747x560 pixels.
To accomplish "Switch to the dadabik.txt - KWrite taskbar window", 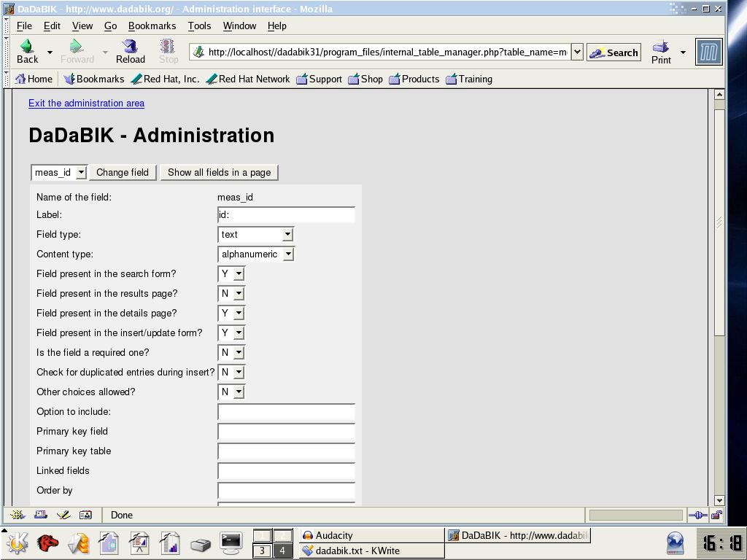I will 371,551.
